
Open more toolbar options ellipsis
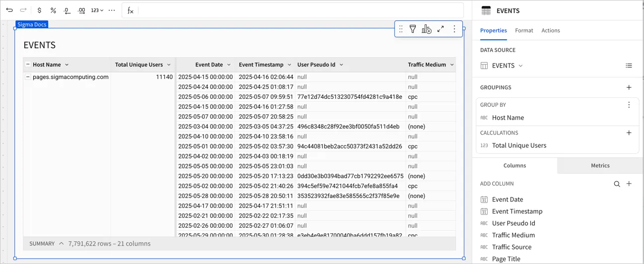(x=112, y=10)
